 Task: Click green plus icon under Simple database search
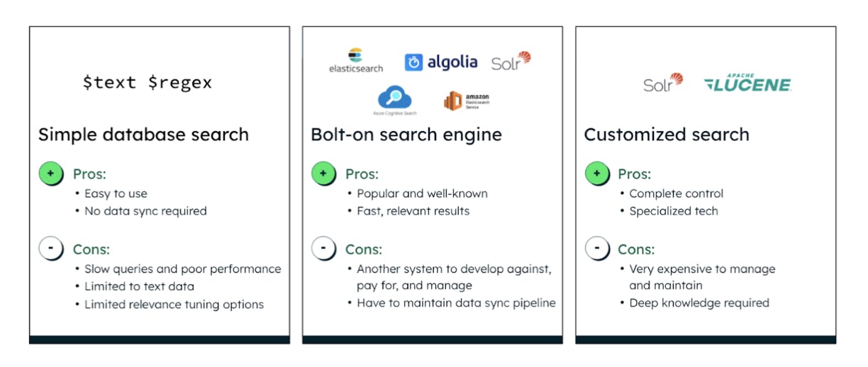(x=51, y=174)
